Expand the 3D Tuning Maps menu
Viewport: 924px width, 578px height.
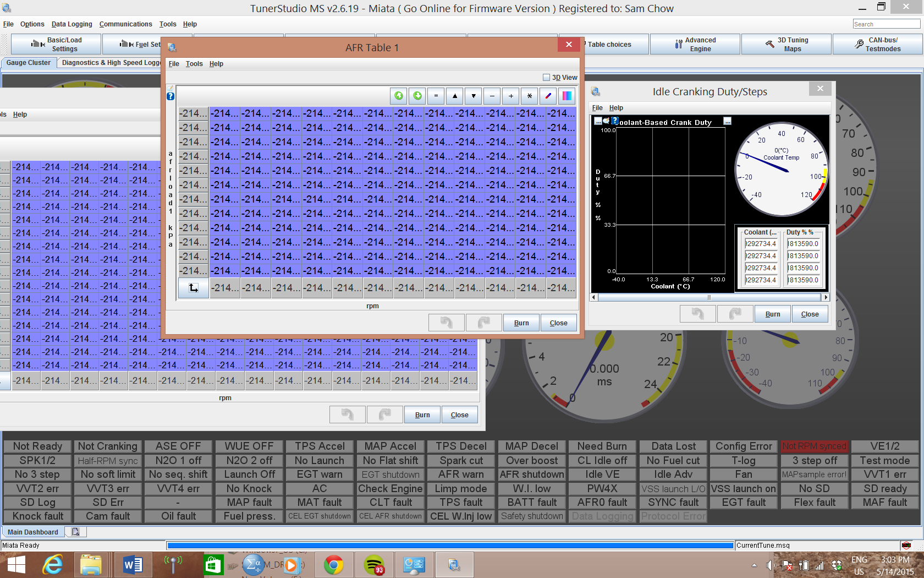coord(787,45)
